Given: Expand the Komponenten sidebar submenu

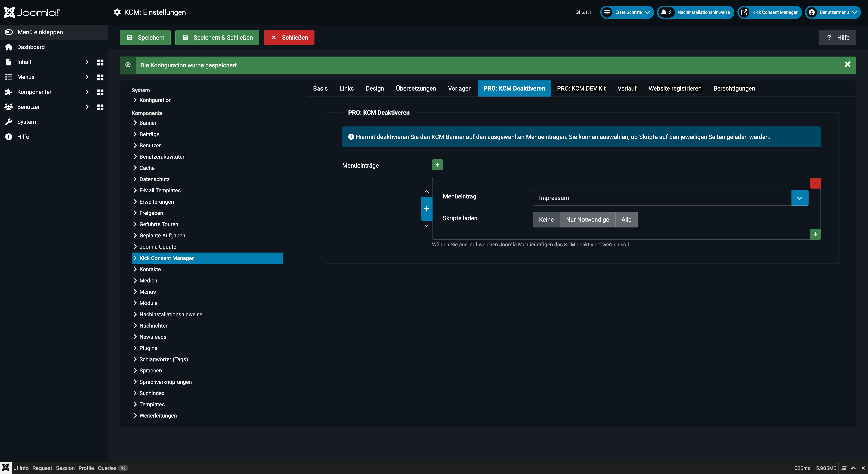Looking at the screenshot, I should point(87,92).
